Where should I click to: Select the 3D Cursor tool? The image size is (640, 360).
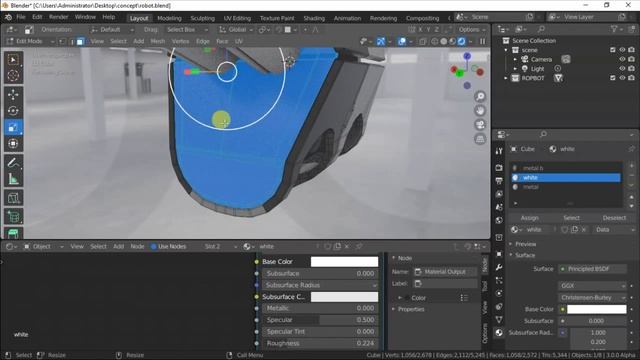[13, 76]
